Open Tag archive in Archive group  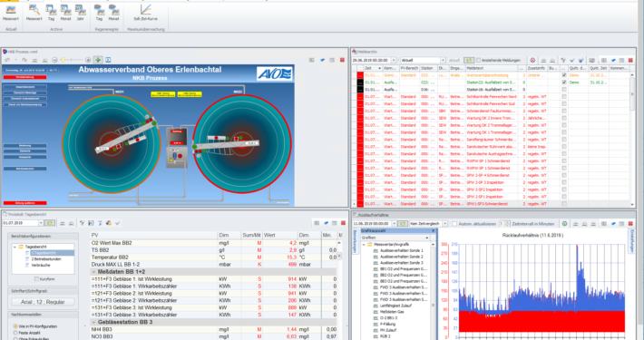tap(51, 13)
